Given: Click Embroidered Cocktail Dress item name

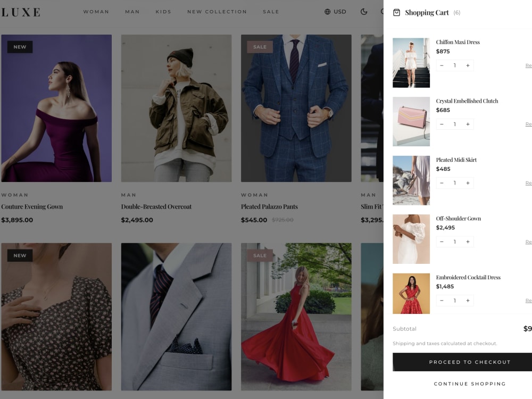Looking at the screenshot, I should tap(468, 277).
